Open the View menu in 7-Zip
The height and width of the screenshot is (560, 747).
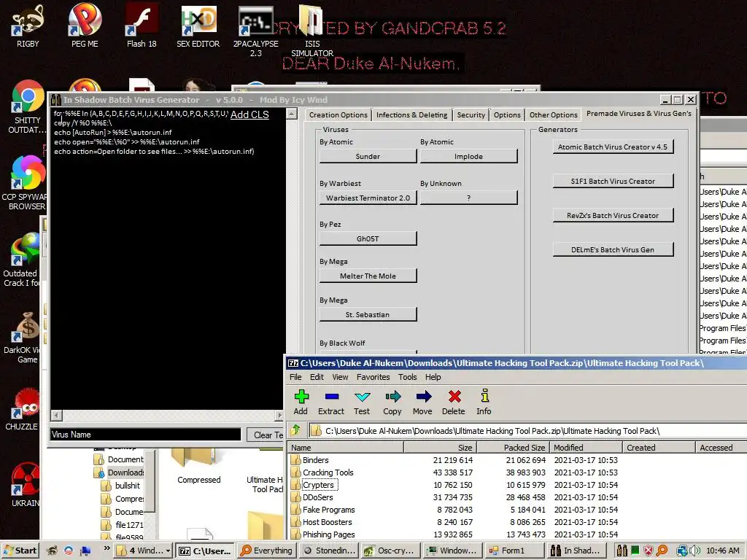(340, 377)
